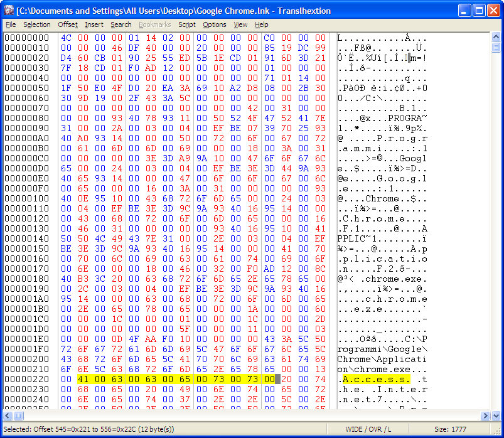Click the offset label 00000000

coord(27,38)
